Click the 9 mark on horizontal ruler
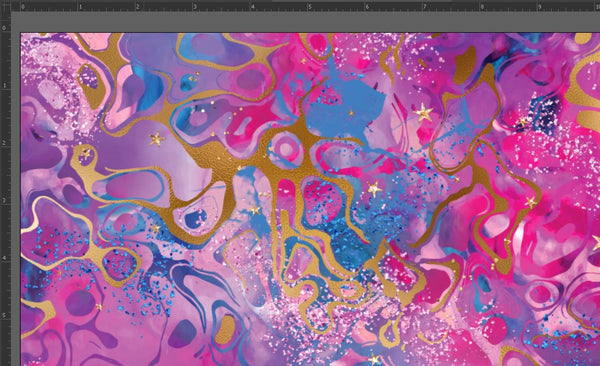600x366 pixels. pyautogui.click(x=540, y=7)
